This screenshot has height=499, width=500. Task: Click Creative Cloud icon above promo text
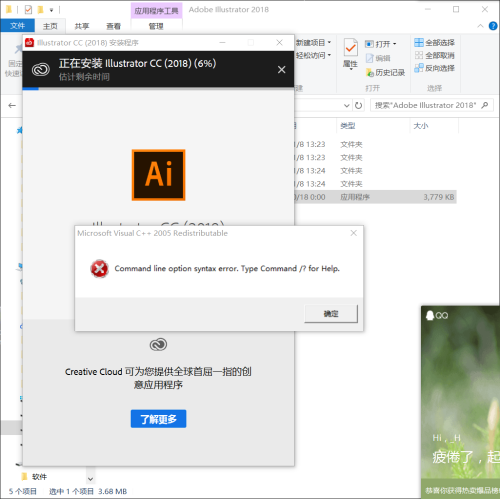[x=158, y=345]
